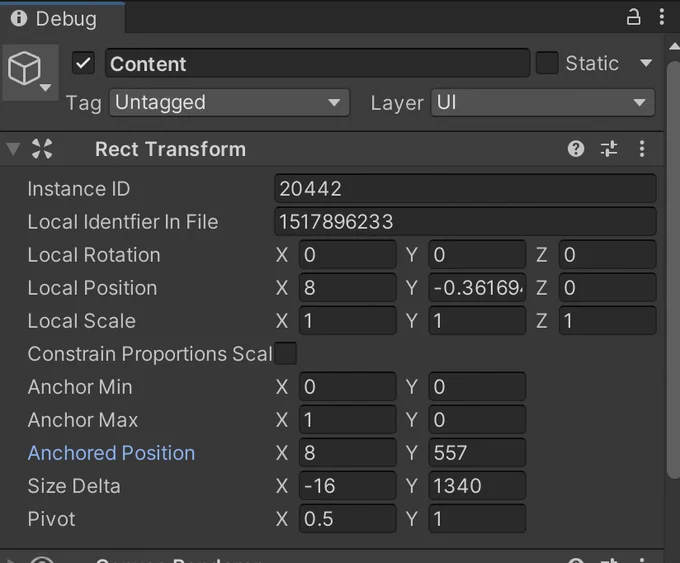Click Local Scale Y field

(477, 321)
